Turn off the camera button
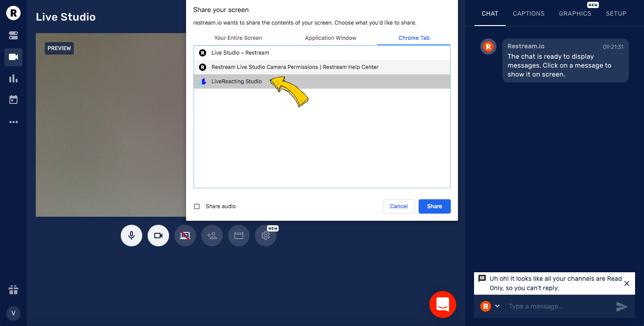Screen dimensions: 644x326 pyautogui.click(x=158, y=236)
